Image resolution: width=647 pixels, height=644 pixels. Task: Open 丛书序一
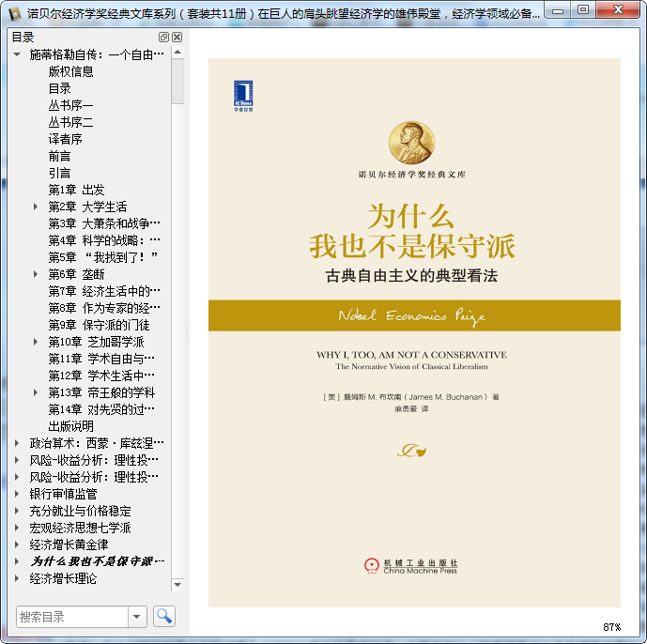coord(71,105)
